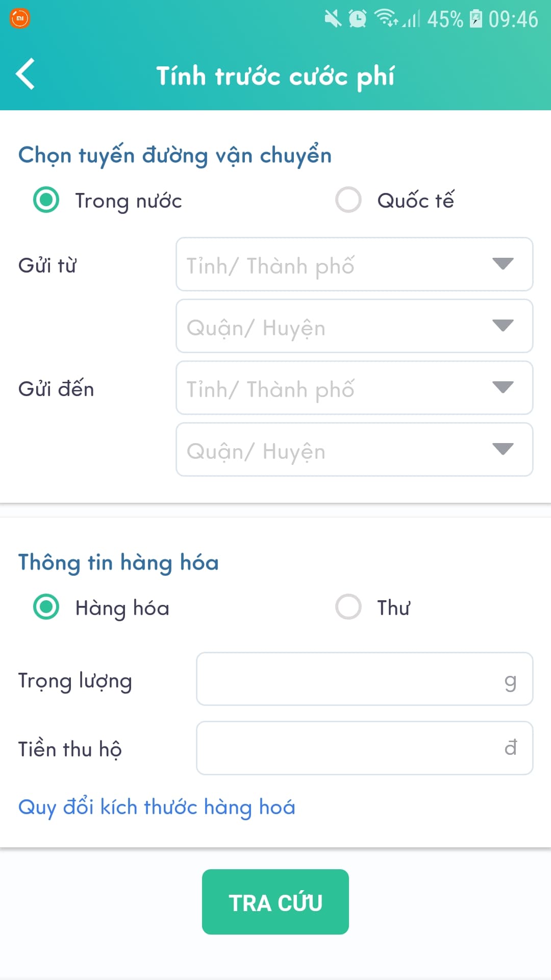Open Gửi từ Quận/Huyện dropdown

point(354,326)
